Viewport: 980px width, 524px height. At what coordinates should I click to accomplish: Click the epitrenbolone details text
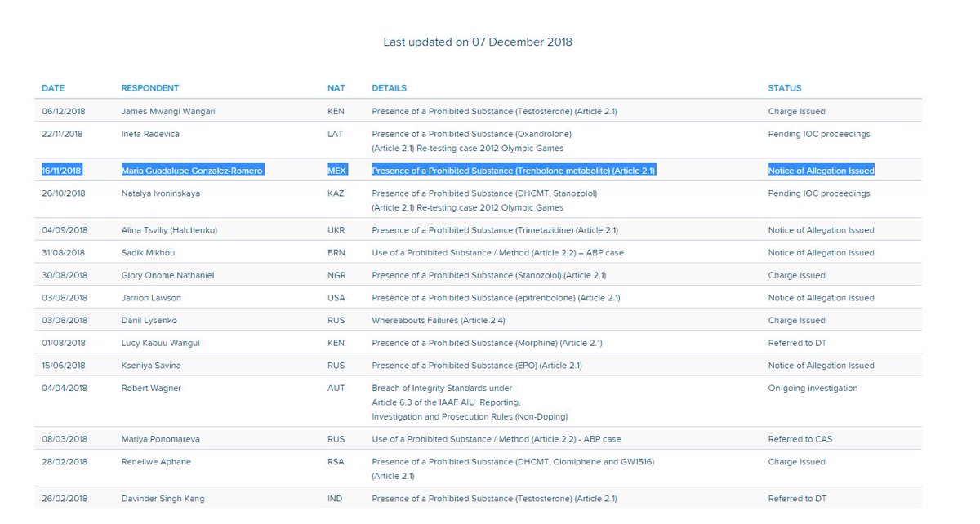point(496,298)
